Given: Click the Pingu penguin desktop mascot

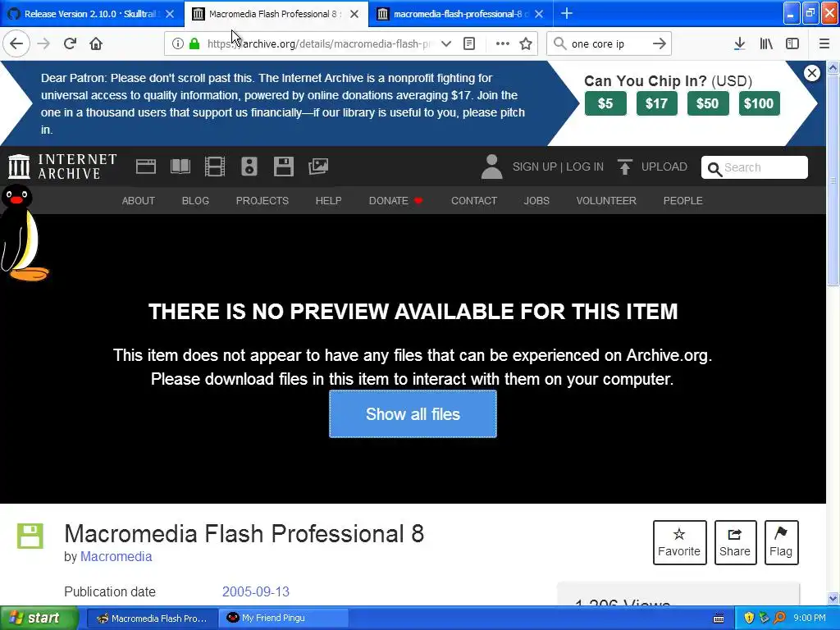Looking at the screenshot, I should [24, 232].
